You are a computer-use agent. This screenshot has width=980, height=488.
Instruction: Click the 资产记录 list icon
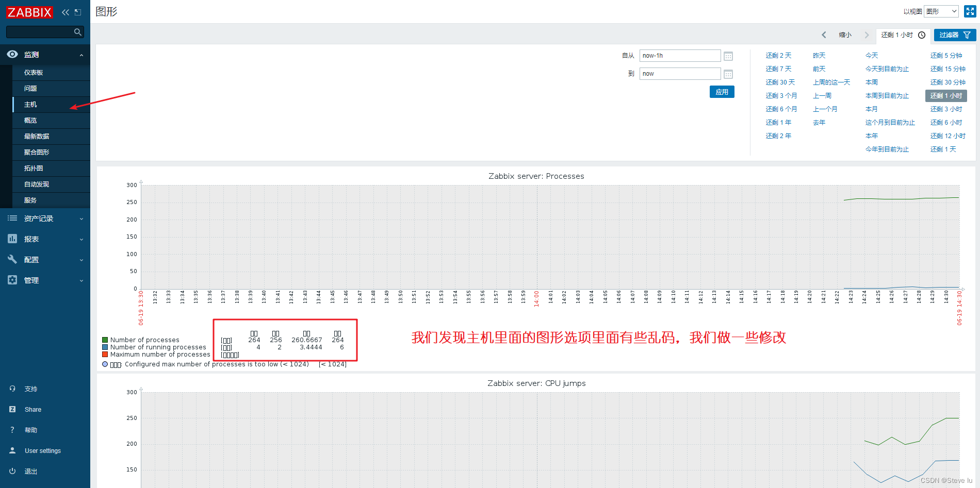pyautogui.click(x=12, y=218)
